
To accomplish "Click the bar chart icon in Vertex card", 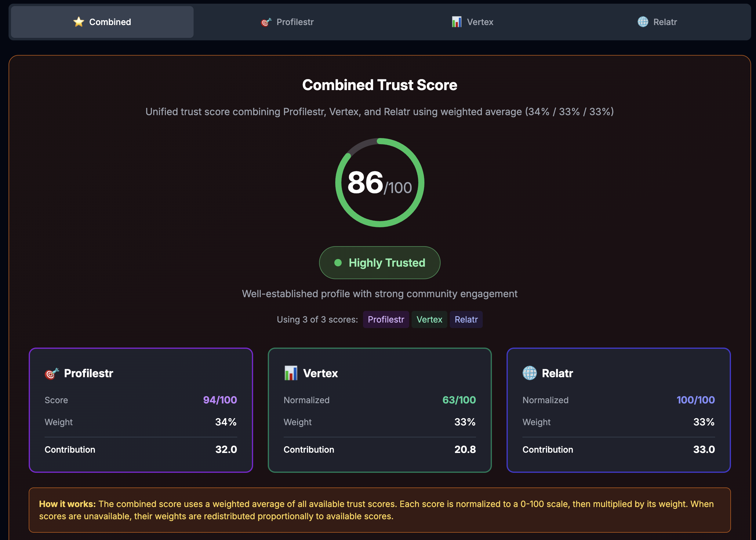I will point(291,373).
